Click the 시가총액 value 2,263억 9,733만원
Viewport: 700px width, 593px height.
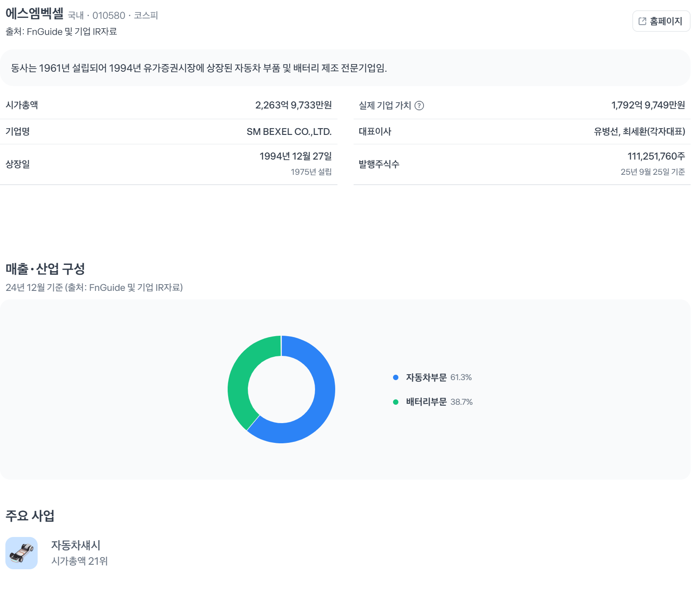pos(294,105)
